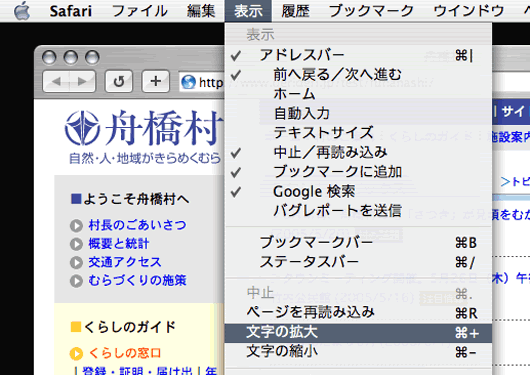Choose ページを再読み込み
This screenshot has height=375, width=530.
coord(358,313)
